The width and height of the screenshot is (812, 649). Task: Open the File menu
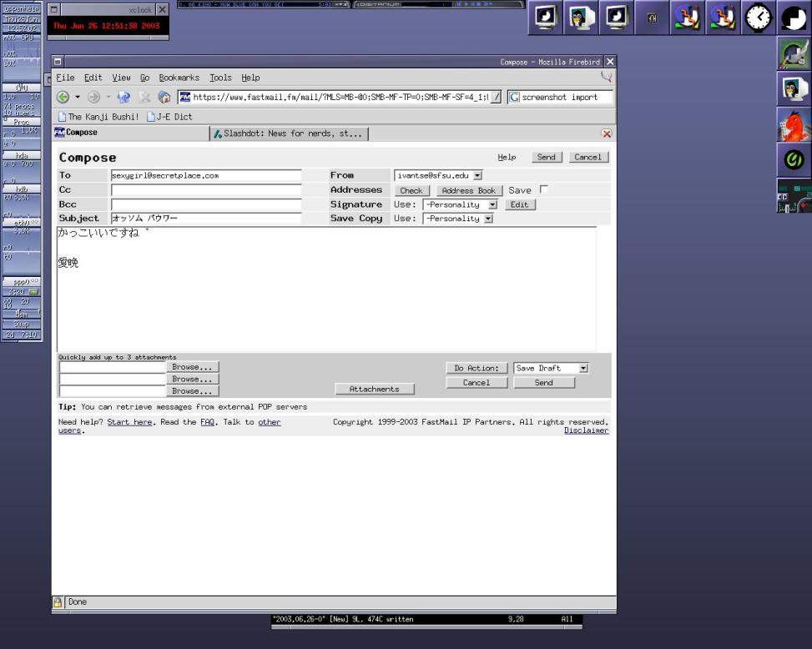point(65,78)
